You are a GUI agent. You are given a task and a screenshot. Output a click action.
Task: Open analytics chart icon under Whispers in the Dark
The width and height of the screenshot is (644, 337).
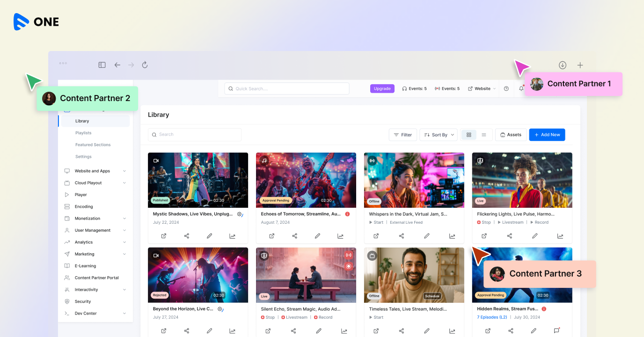tap(452, 236)
